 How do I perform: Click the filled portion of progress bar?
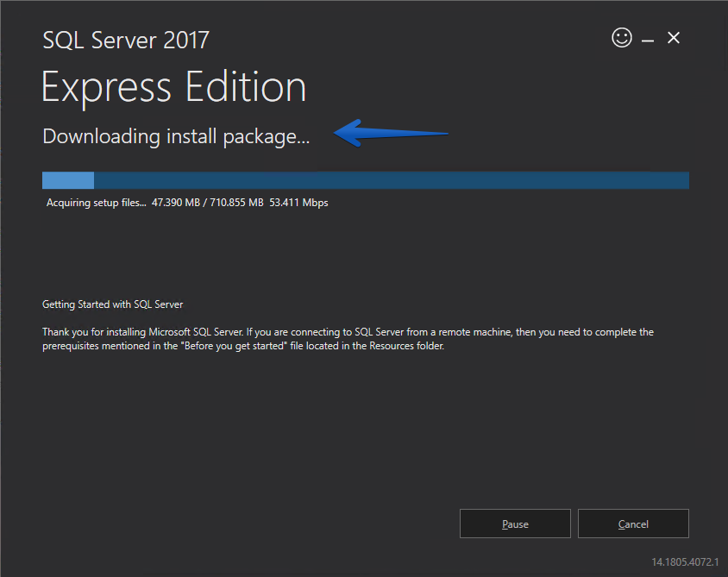(x=68, y=180)
